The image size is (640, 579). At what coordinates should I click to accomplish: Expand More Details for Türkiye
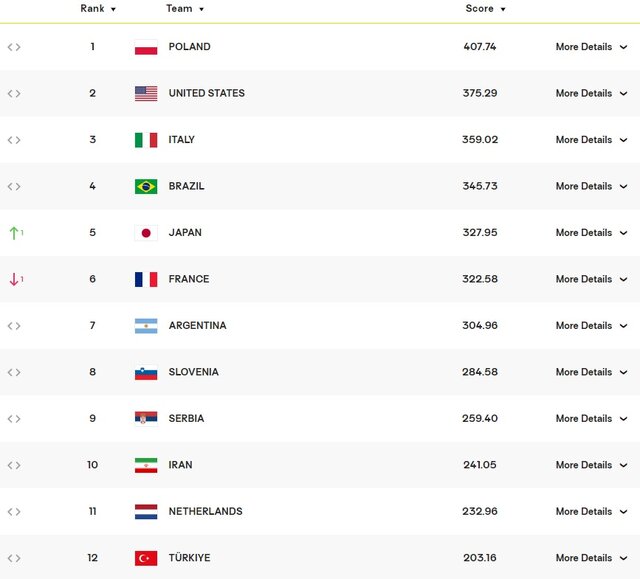click(x=591, y=558)
